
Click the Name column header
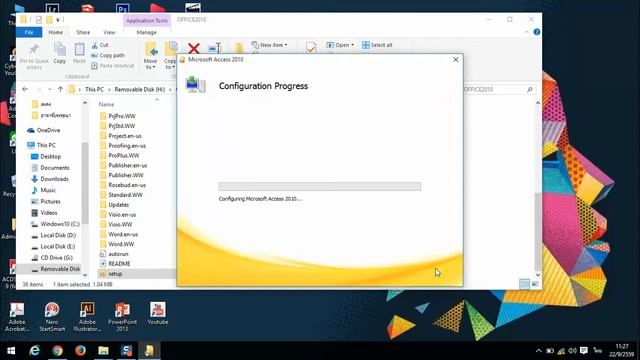(107, 104)
